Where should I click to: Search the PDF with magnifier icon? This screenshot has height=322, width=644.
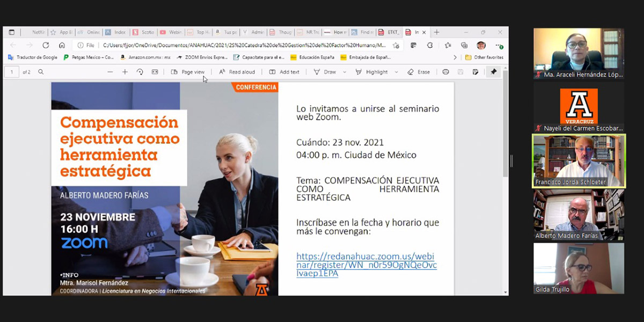tap(41, 72)
